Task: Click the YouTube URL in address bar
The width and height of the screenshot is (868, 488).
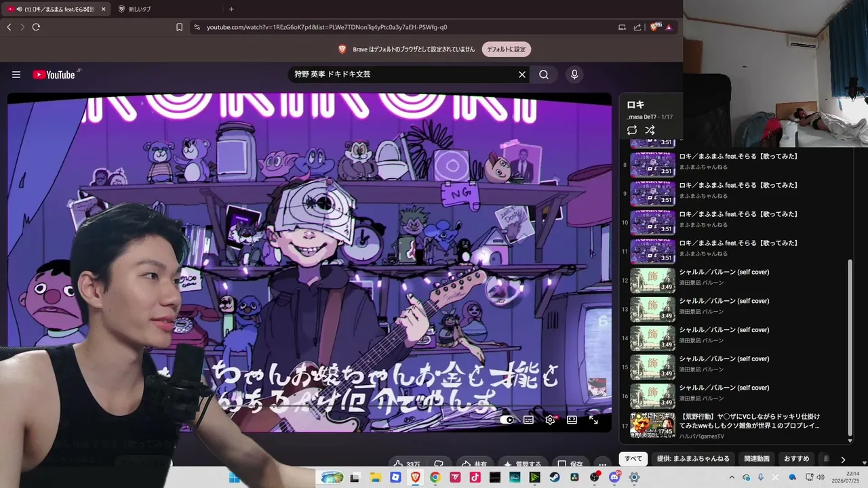Action: click(x=327, y=27)
